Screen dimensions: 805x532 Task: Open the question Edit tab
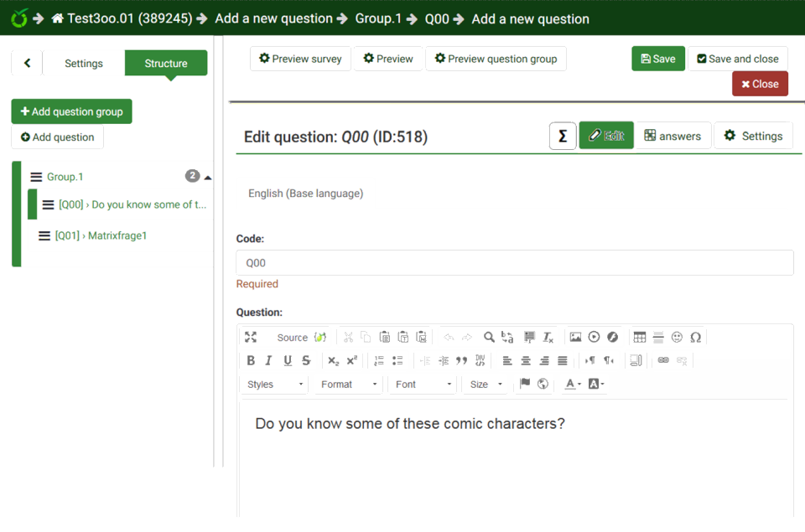point(606,136)
